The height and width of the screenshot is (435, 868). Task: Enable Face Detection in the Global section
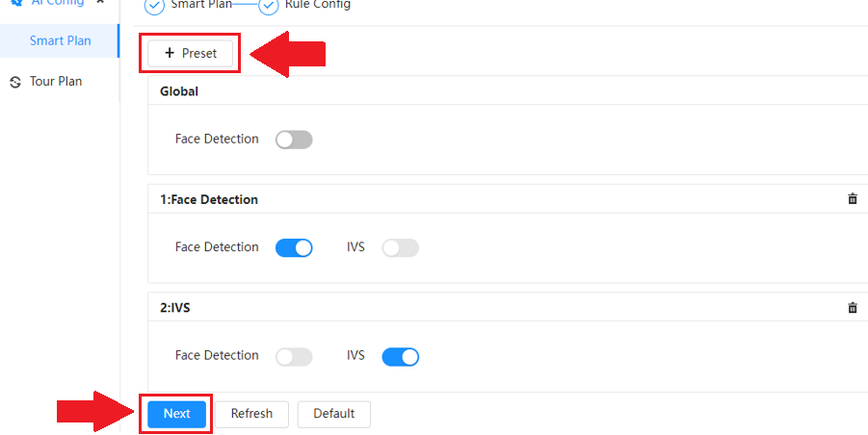(294, 140)
